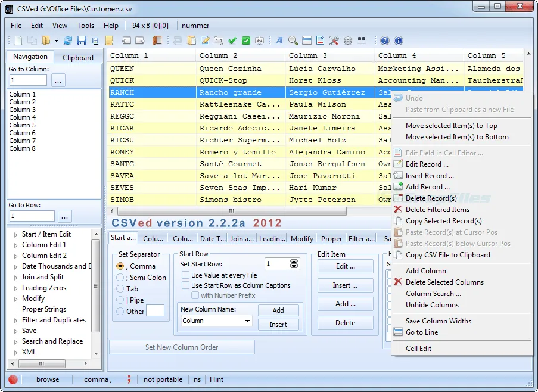Click the ... button beside Go to Row

pyautogui.click(x=64, y=216)
